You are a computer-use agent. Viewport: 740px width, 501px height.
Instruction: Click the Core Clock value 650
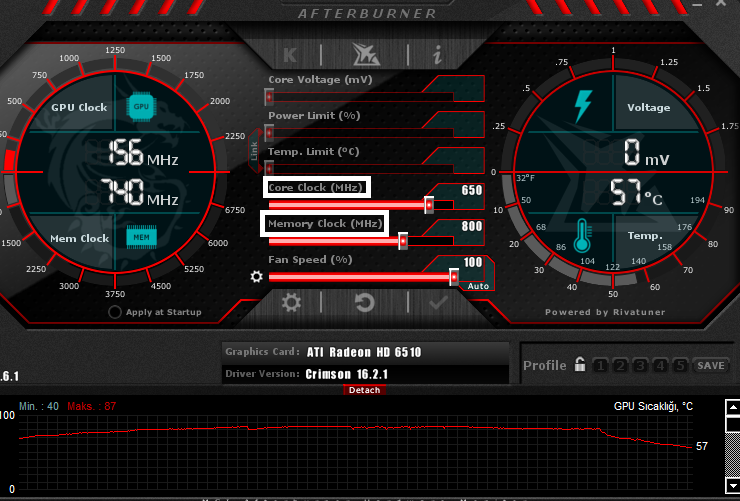point(471,190)
